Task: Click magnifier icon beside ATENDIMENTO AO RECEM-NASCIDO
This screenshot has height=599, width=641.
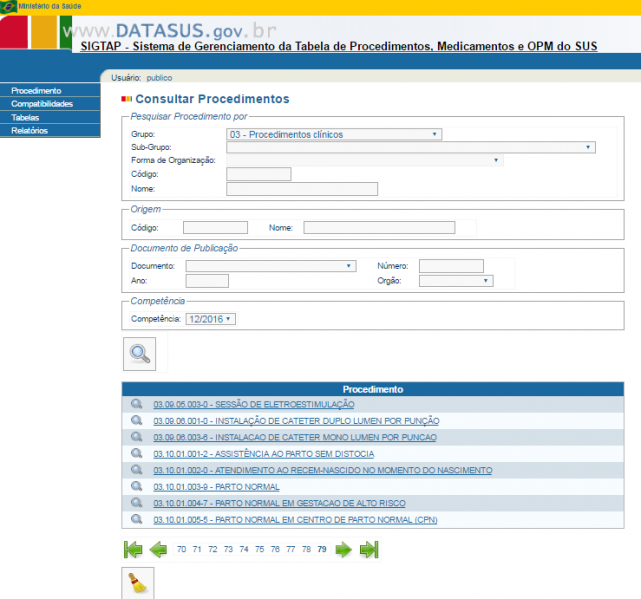Action: (137, 470)
